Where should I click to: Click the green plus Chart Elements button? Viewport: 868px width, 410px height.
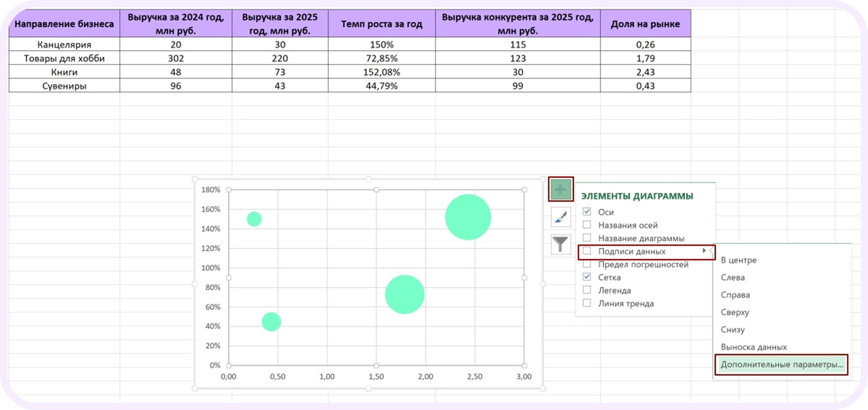coord(561,189)
